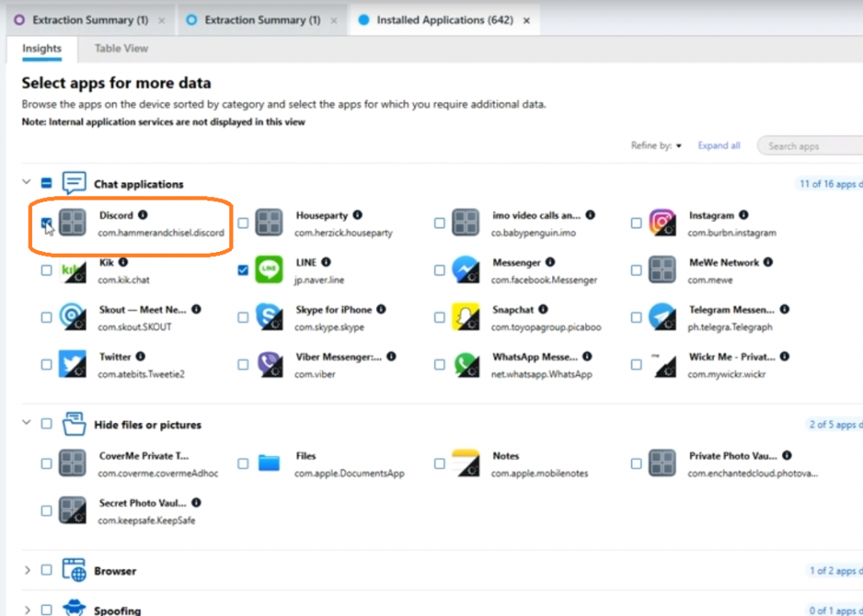Click net.whatsapp.WhatsApp package text

(542, 374)
